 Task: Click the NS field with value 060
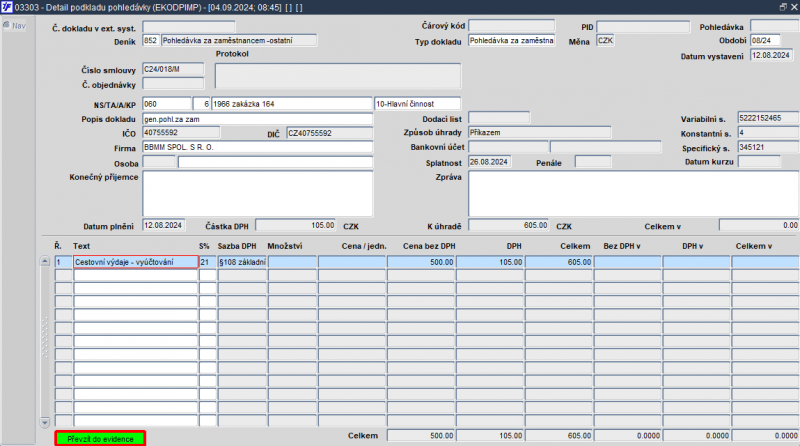tap(167, 104)
